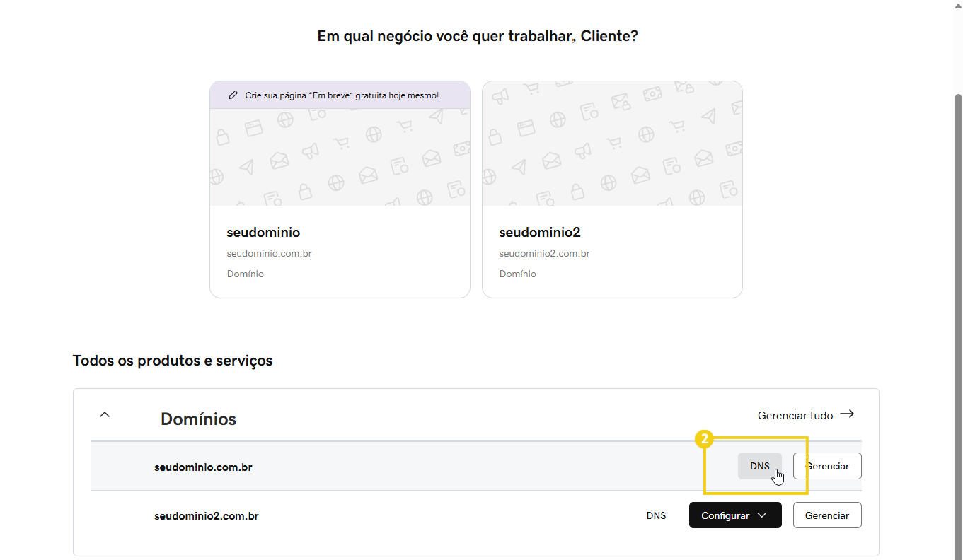
Task: Expand the chevron on the Configurar button
Action: click(x=762, y=515)
